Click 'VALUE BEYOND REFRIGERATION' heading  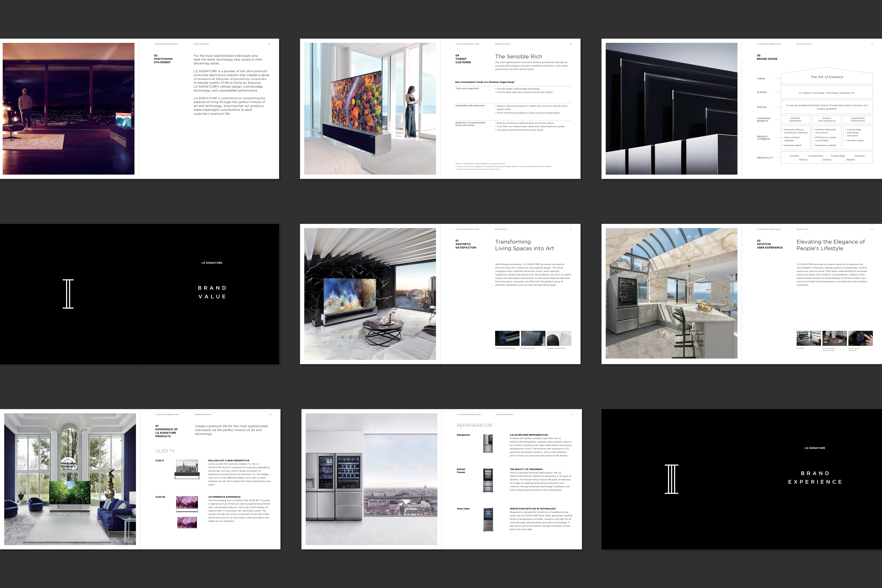coord(529,435)
